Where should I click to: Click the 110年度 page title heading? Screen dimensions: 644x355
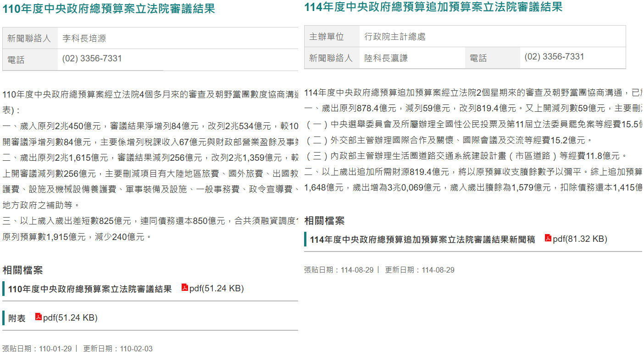(x=109, y=9)
